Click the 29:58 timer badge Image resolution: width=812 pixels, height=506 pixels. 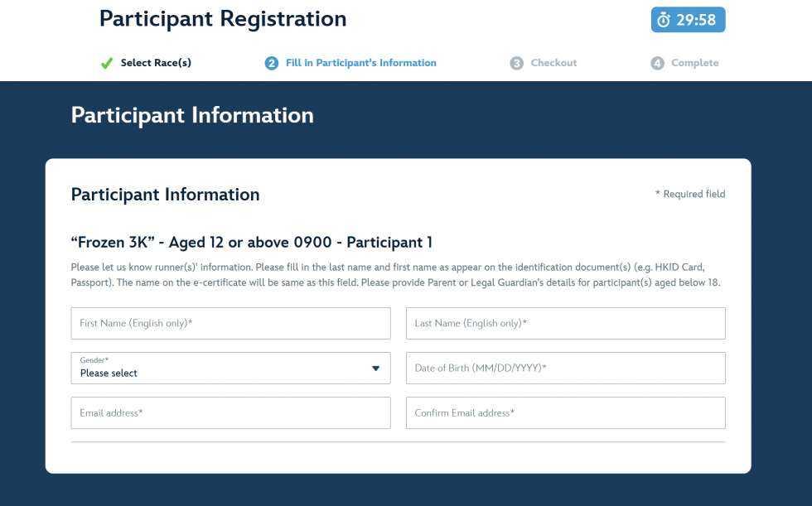[688, 20]
